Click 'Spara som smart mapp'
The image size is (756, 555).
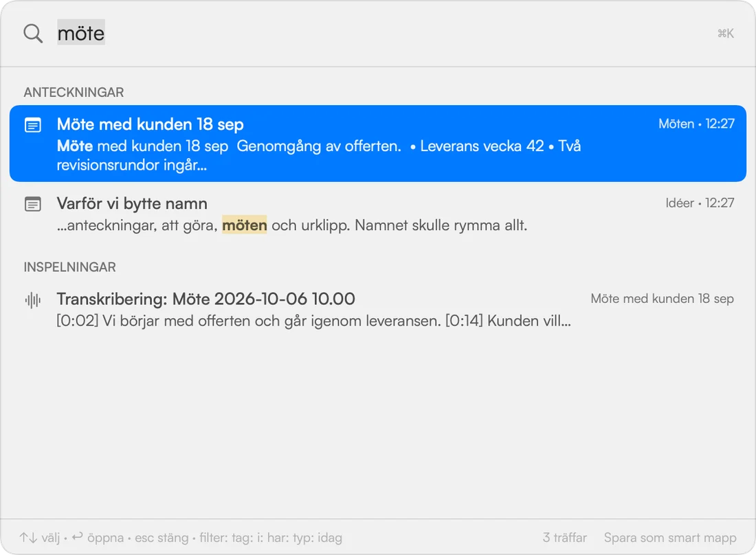pos(670,538)
